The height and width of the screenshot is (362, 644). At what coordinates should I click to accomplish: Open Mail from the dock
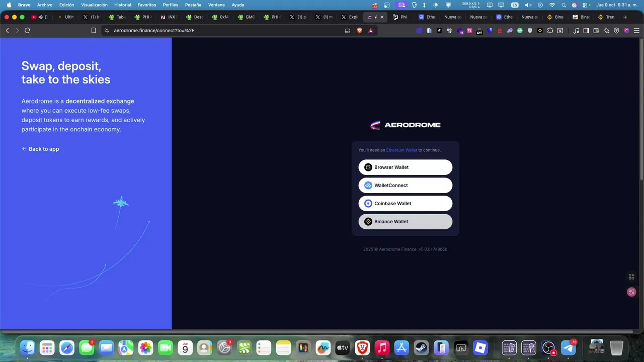[x=106, y=347]
